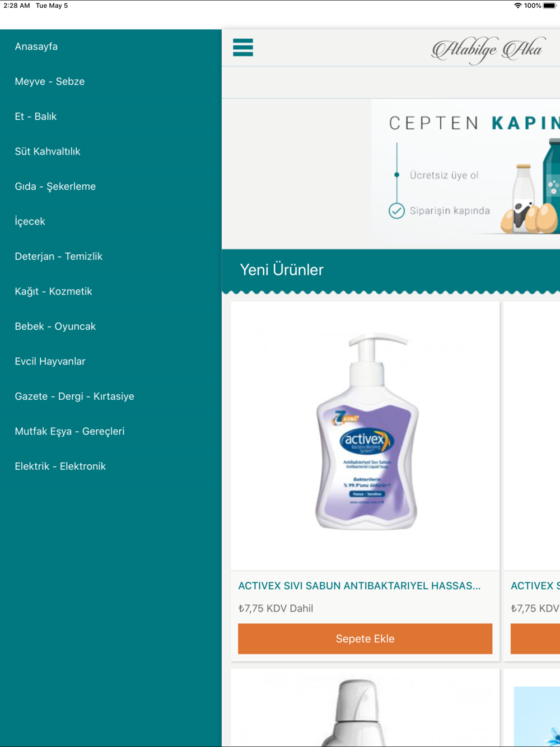The image size is (560, 747).
Task: Go to Süt Kahvaltılık category
Action: [x=111, y=152]
